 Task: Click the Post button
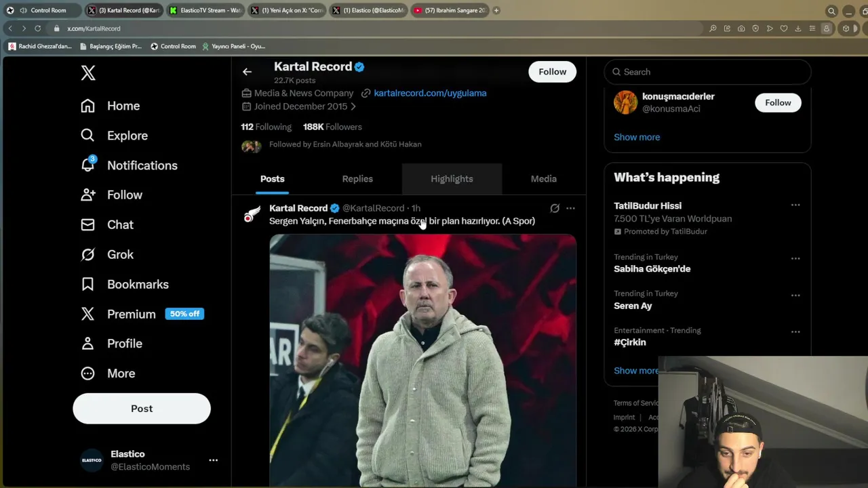point(142,409)
